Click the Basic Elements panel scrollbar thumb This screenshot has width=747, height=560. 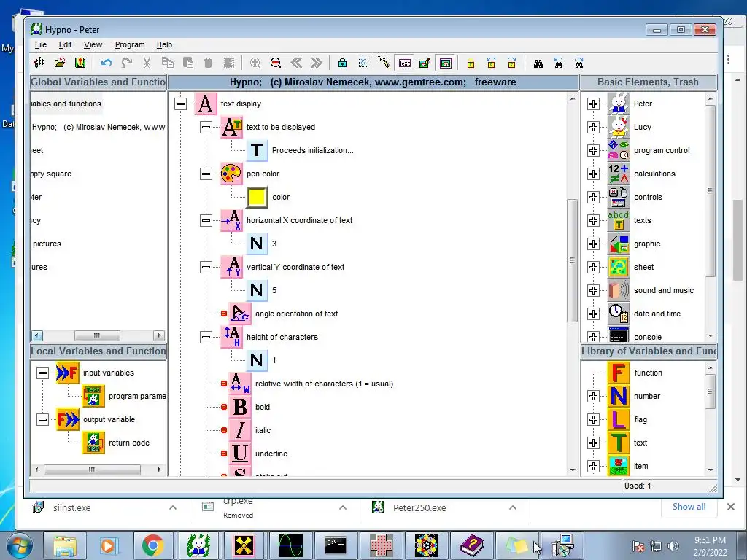coord(710,191)
